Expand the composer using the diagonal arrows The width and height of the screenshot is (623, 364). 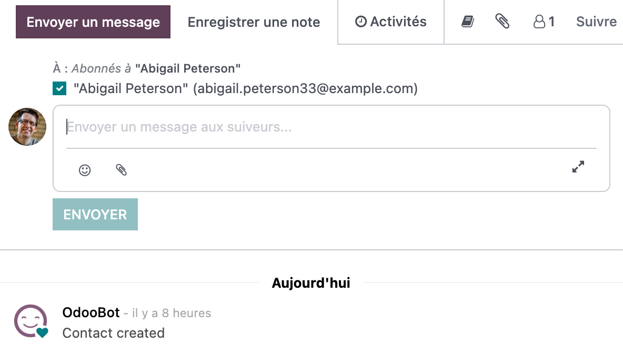[578, 167]
